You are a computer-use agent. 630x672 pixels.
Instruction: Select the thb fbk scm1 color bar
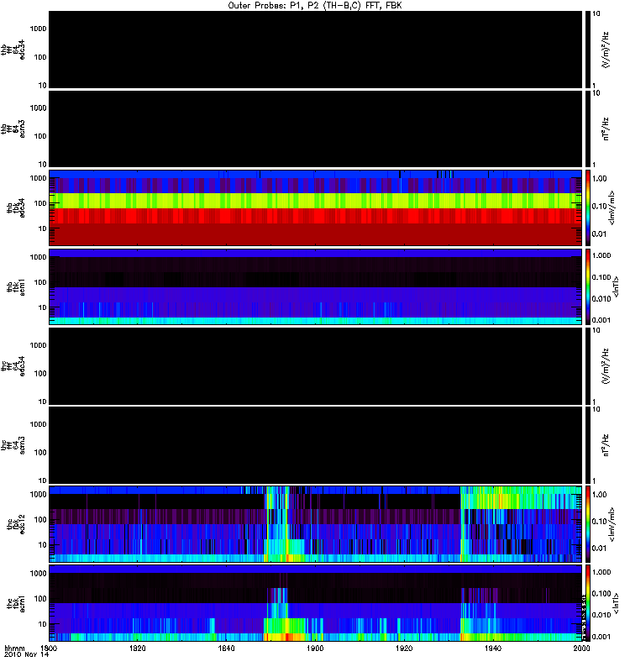pyautogui.click(x=588, y=286)
